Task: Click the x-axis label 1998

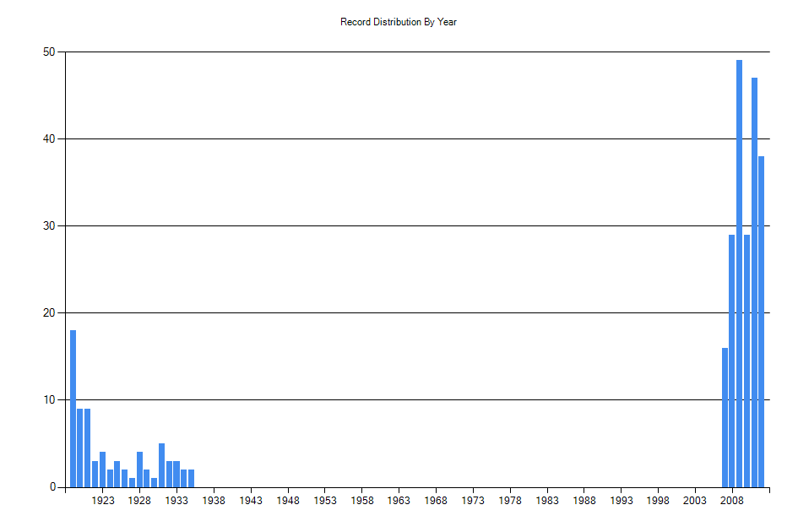Action: [x=658, y=501]
